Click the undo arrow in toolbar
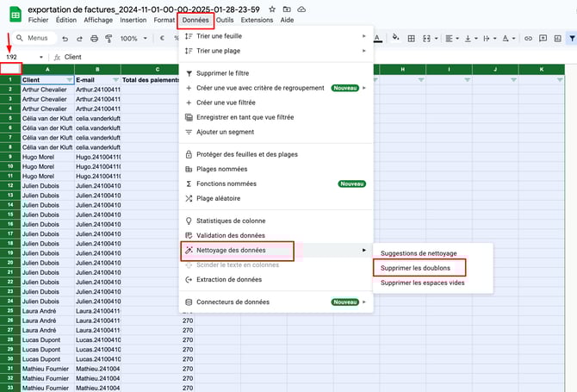This screenshot has width=577, height=392. coord(66,38)
